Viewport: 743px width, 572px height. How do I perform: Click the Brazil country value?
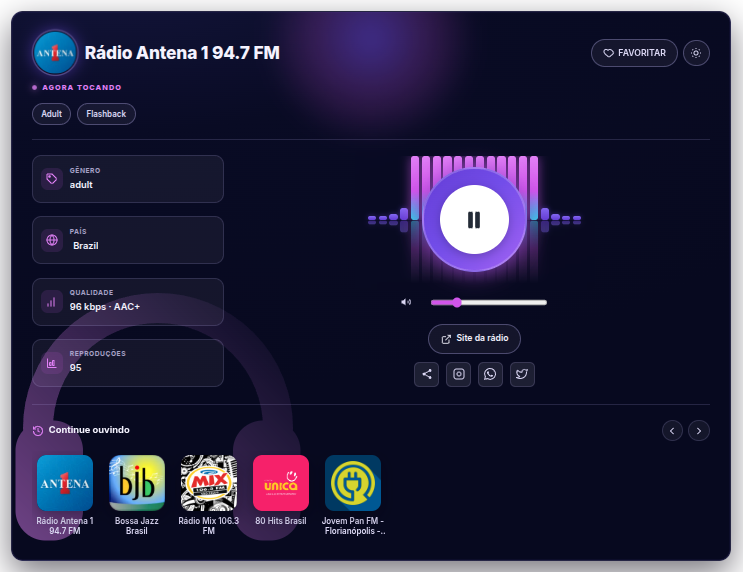pos(85,246)
